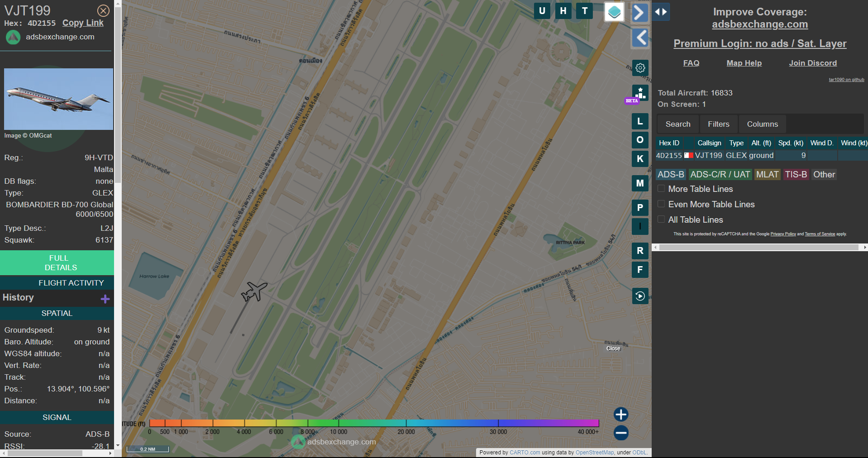The height and width of the screenshot is (458, 868).
Task: Toggle ADS-C/R / UAT source filter
Action: [720, 174]
